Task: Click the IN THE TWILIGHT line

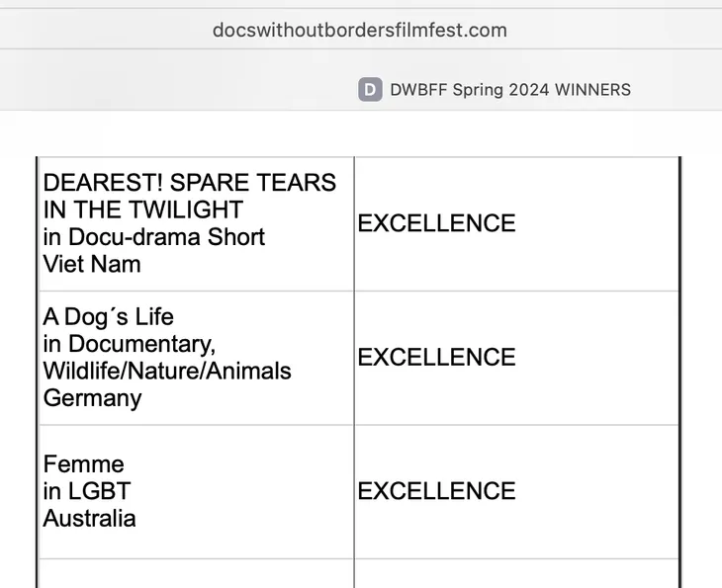Action: (x=143, y=210)
